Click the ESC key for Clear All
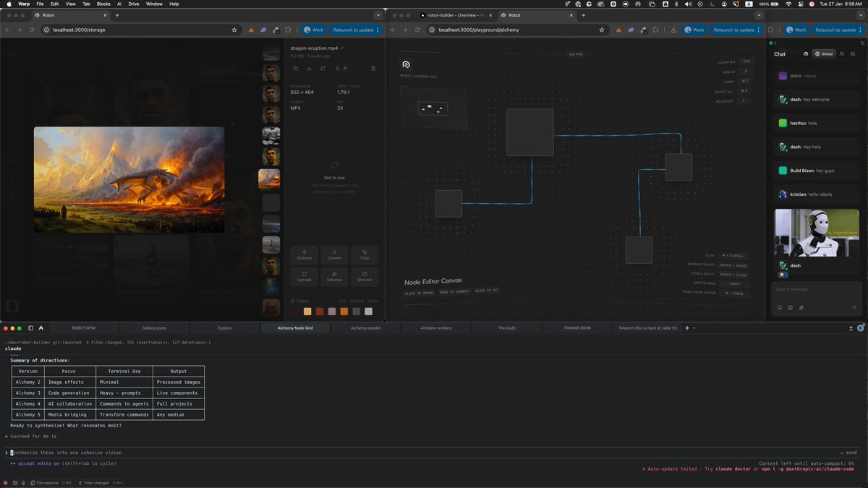This screenshot has width=868, height=488. [x=748, y=61]
